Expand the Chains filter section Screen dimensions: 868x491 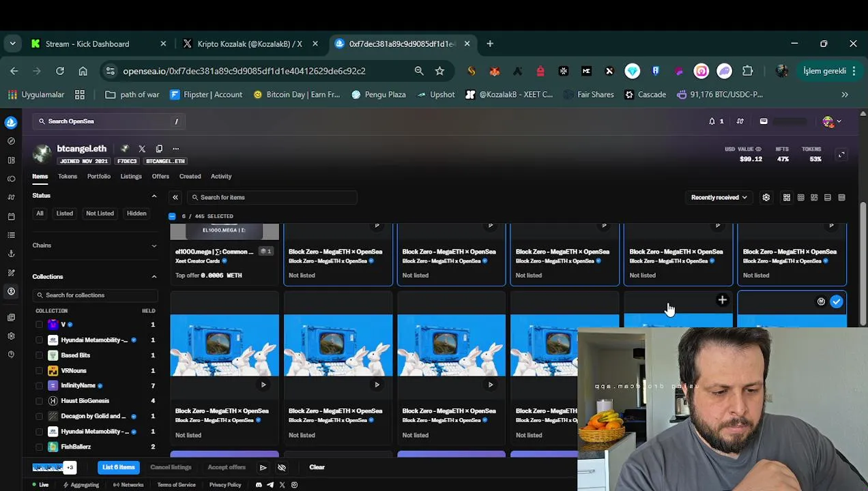click(154, 245)
